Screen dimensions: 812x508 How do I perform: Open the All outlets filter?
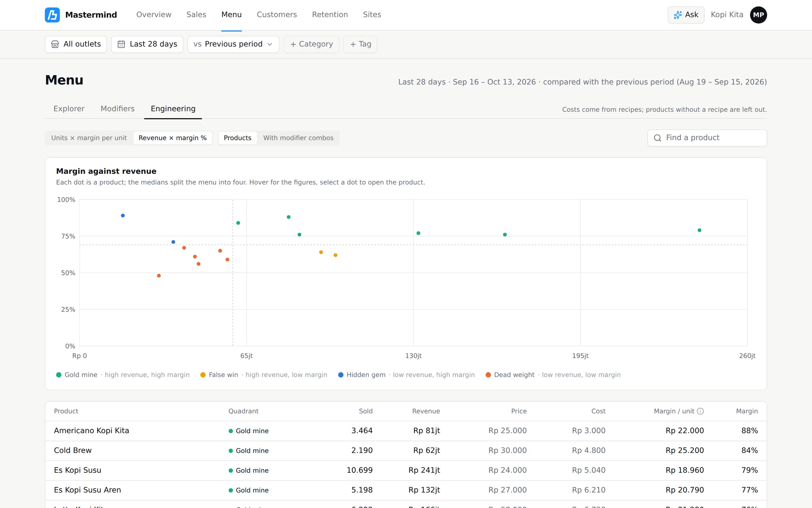(76, 44)
